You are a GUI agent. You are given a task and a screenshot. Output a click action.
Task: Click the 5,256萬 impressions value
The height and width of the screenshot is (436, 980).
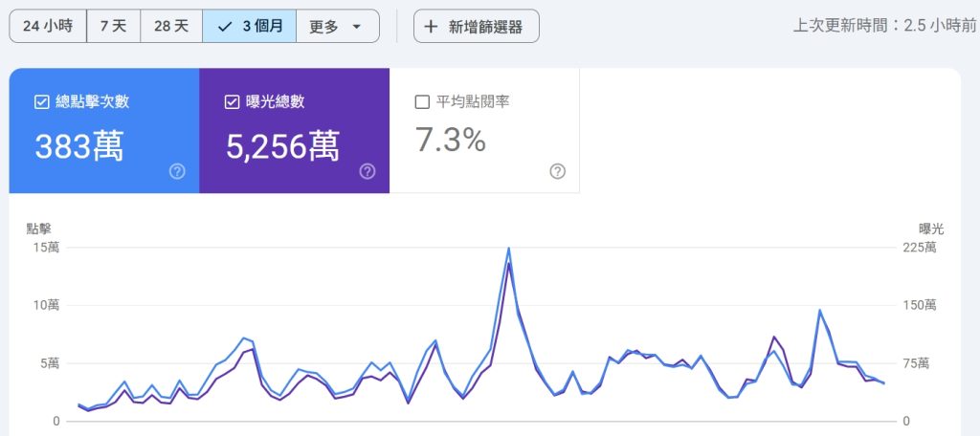click(282, 147)
